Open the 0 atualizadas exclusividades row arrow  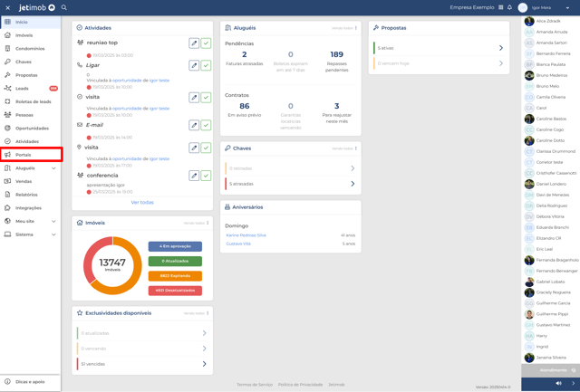coord(204,333)
